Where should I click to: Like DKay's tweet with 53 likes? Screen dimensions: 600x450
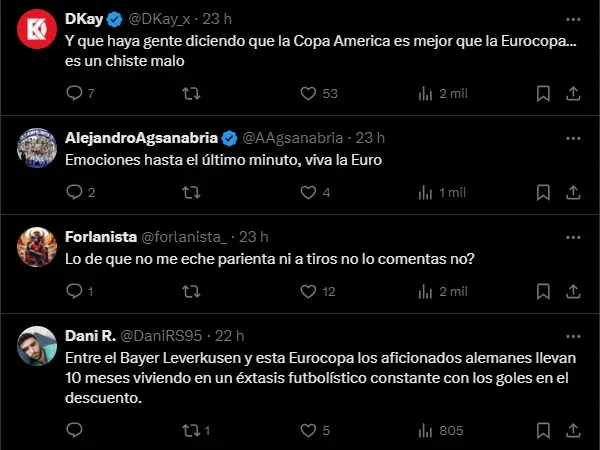point(309,94)
